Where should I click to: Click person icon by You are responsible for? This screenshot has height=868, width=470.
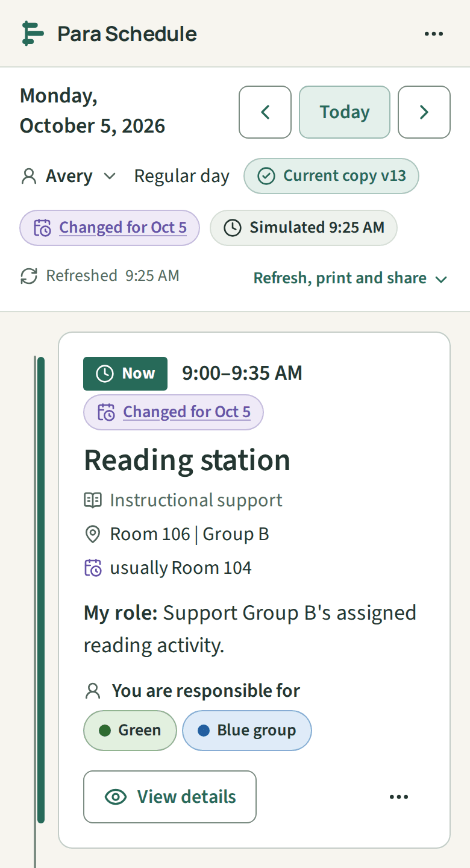tap(93, 691)
